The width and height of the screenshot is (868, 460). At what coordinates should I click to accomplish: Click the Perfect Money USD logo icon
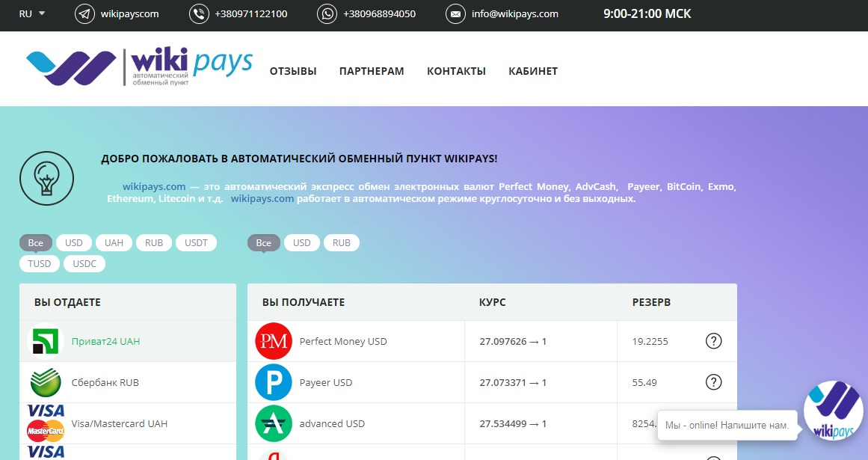click(273, 341)
